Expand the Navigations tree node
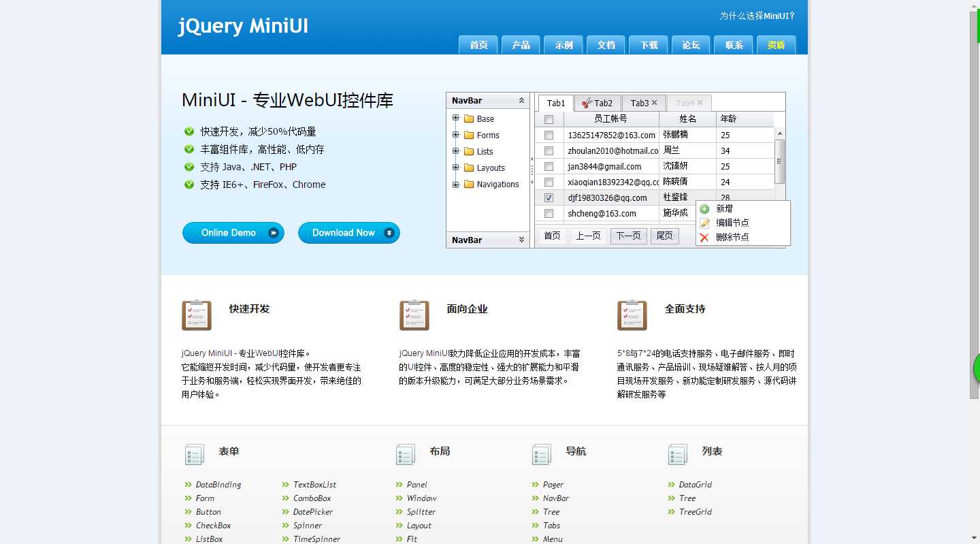Viewport: 980px width, 544px height. 456,184
